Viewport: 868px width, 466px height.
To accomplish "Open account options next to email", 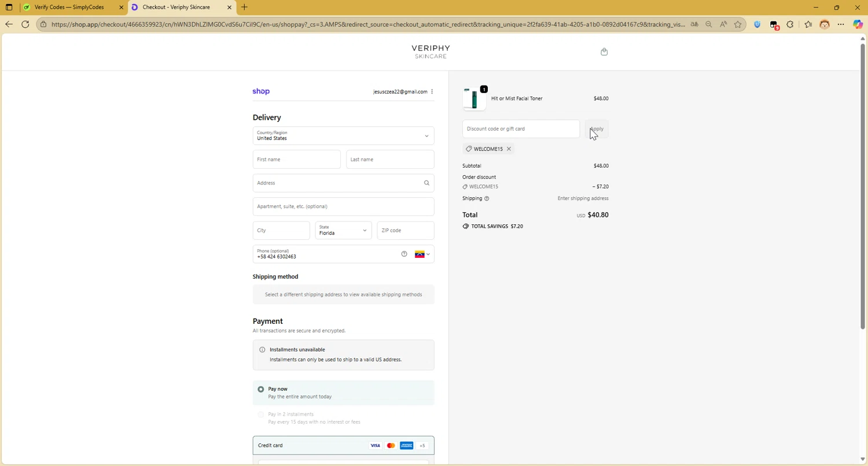I will (x=432, y=91).
